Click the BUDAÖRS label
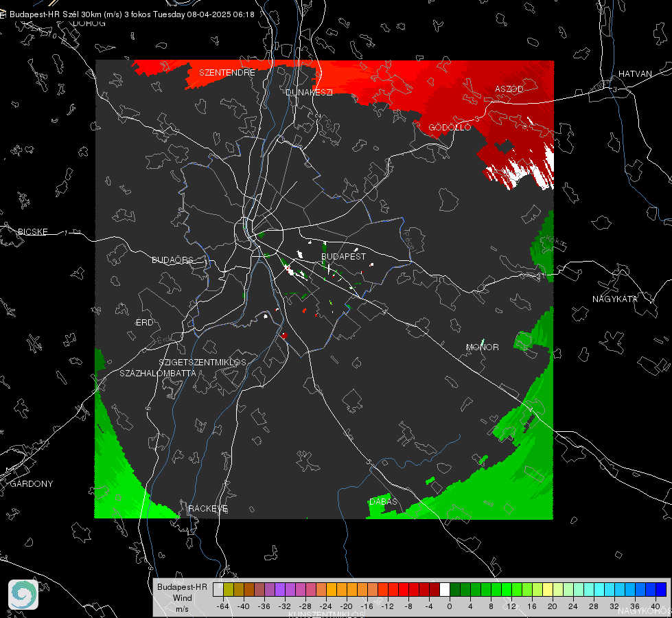Image resolution: width=672 pixels, height=618 pixels. coord(173,260)
